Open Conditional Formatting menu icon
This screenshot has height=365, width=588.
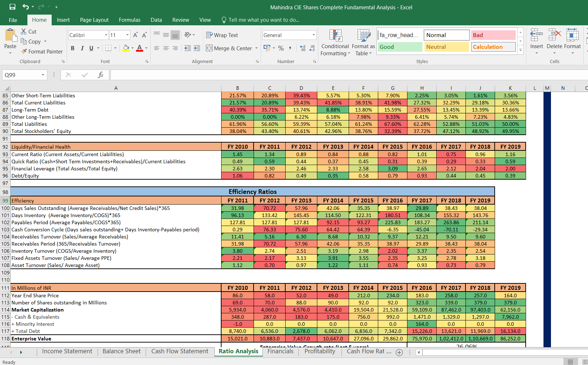(x=335, y=36)
